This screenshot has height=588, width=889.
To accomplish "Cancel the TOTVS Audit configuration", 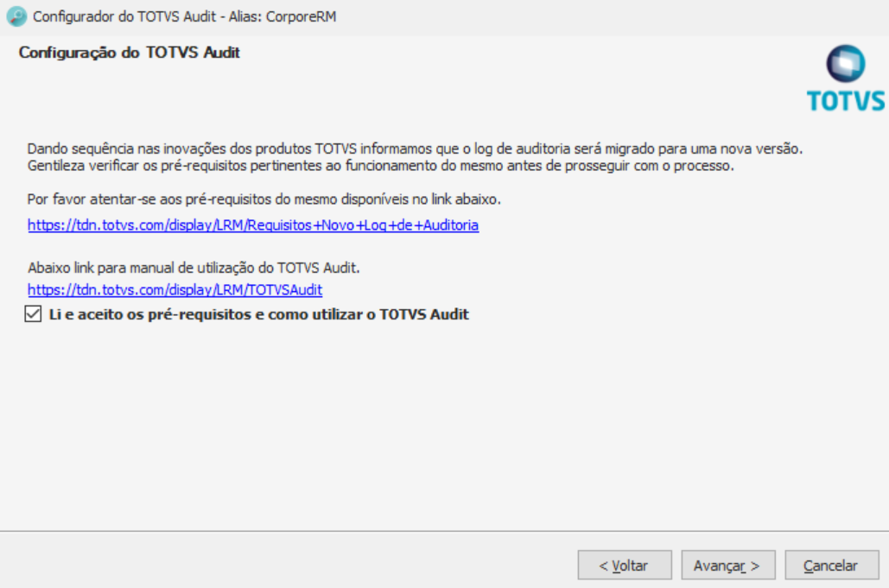I will [x=832, y=565].
